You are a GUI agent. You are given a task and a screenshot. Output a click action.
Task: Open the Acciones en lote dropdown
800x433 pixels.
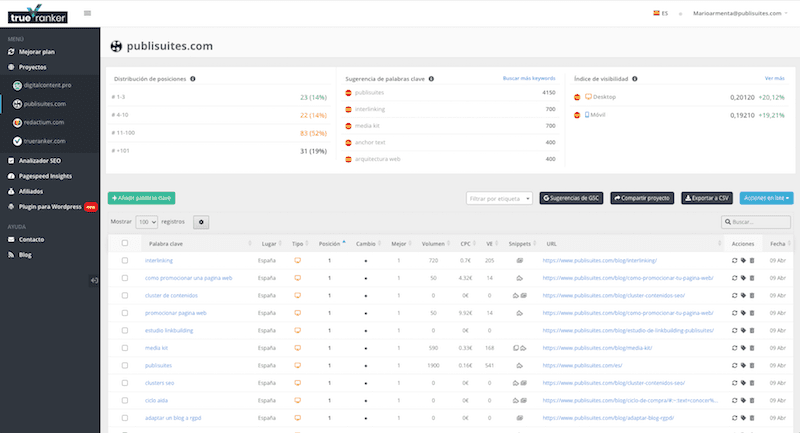click(766, 198)
